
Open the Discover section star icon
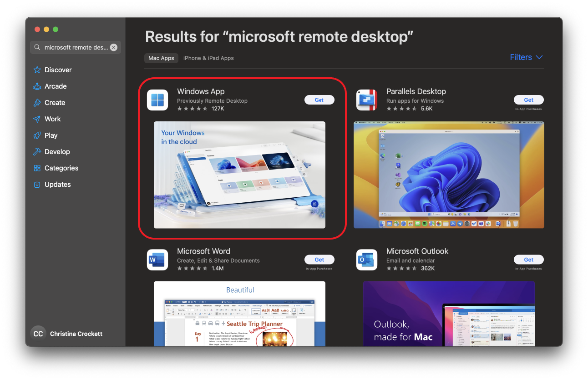37,70
